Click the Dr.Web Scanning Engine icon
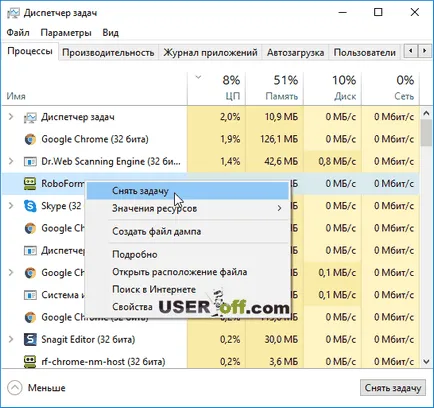The image size is (434, 408). click(30, 162)
